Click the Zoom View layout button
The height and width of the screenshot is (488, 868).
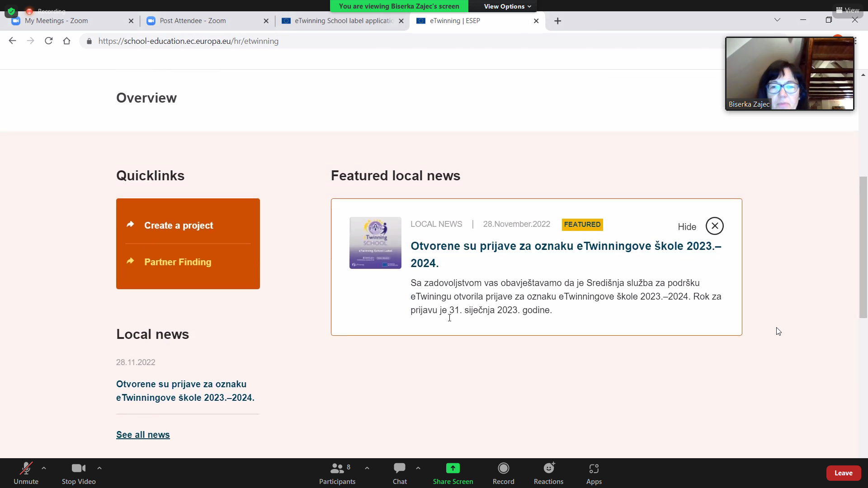point(848,10)
